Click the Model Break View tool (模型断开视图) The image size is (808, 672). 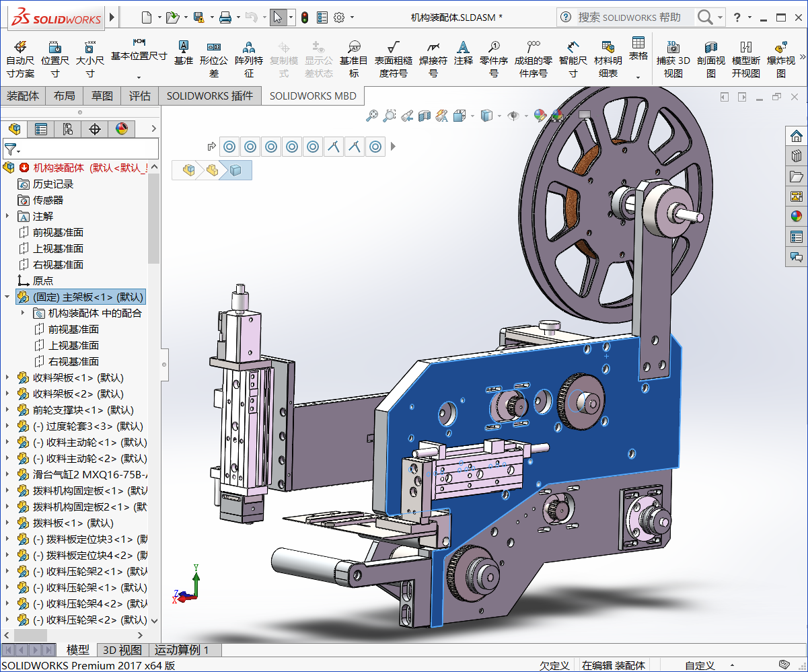[x=746, y=59]
